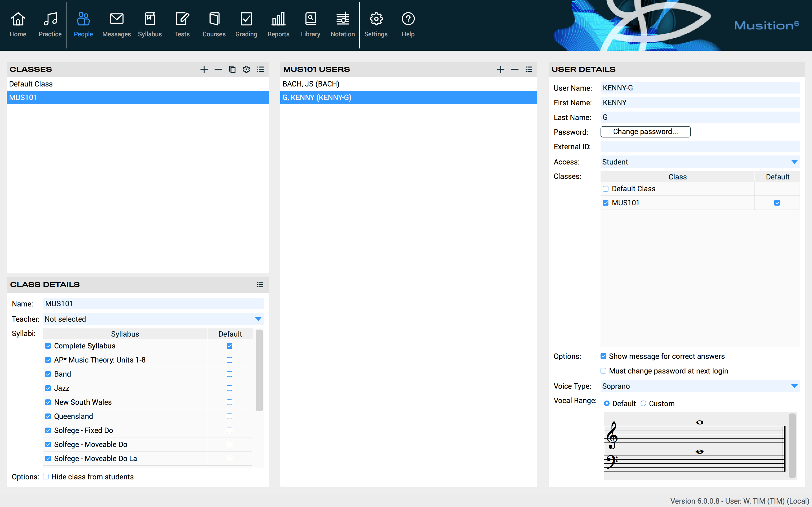Click the Change password button
The height and width of the screenshot is (507, 812).
coord(645,132)
